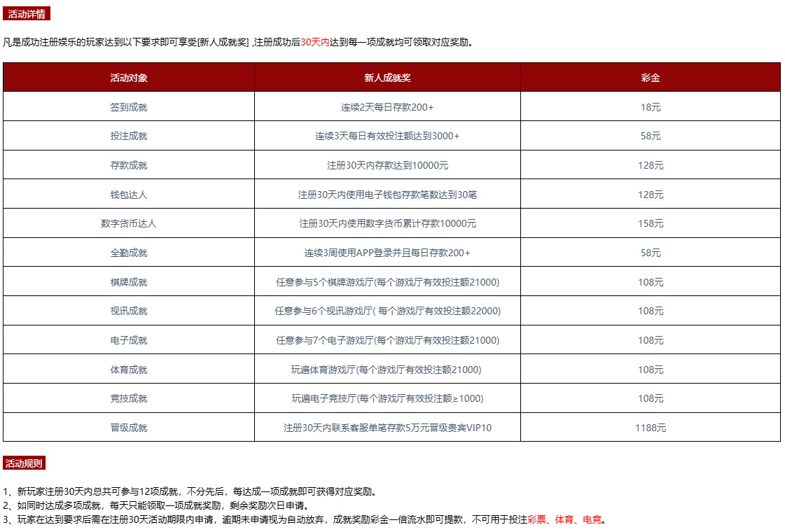Click the 108元 bonus in 视讯成就 row
The image size is (785, 532).
point(651,311)
